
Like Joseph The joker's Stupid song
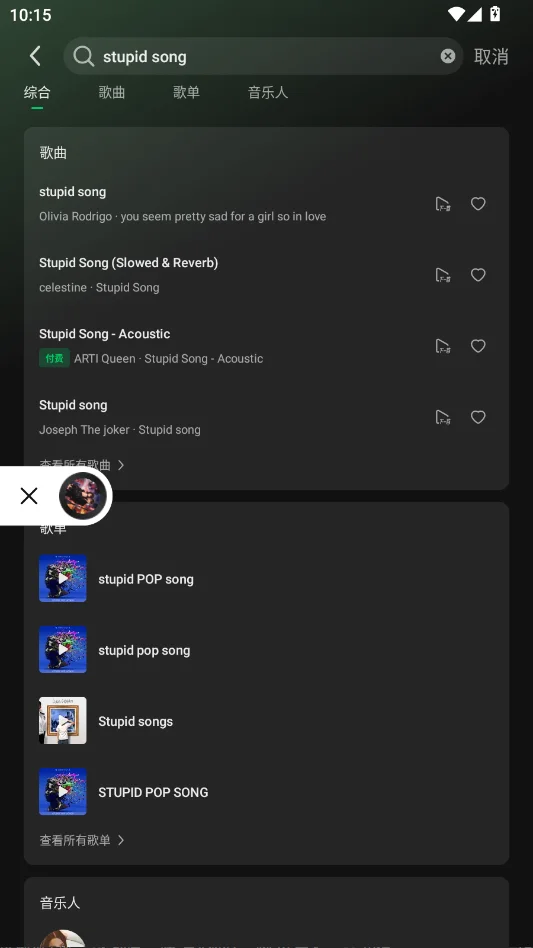(478, 417)
